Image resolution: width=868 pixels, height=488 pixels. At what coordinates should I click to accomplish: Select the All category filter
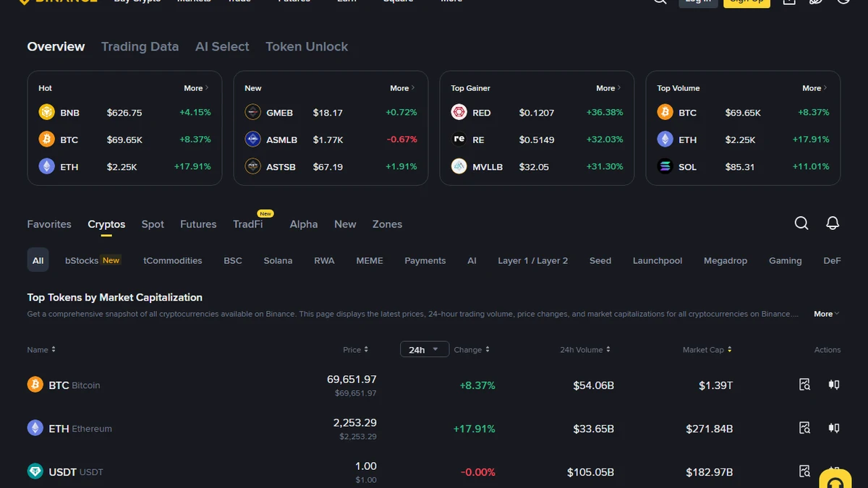tap(38, 260)
